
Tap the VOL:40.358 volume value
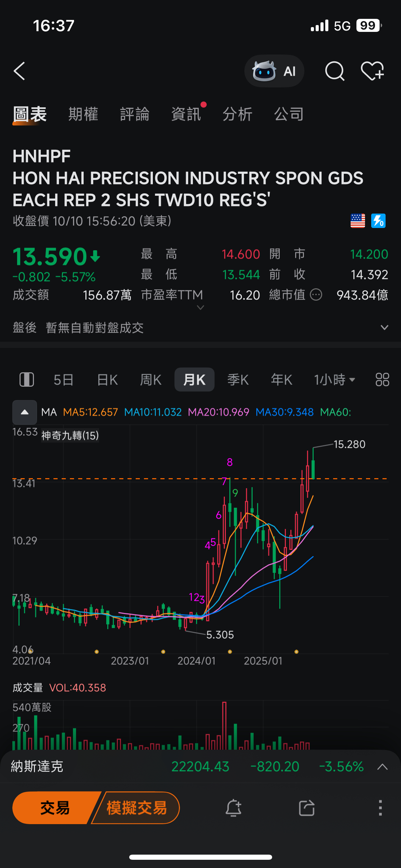coord(78,688)
